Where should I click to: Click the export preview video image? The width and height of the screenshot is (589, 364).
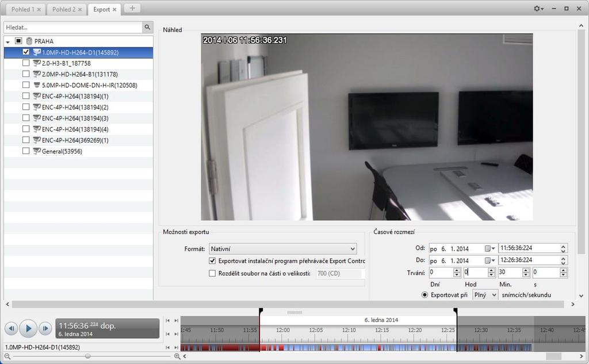366,127
